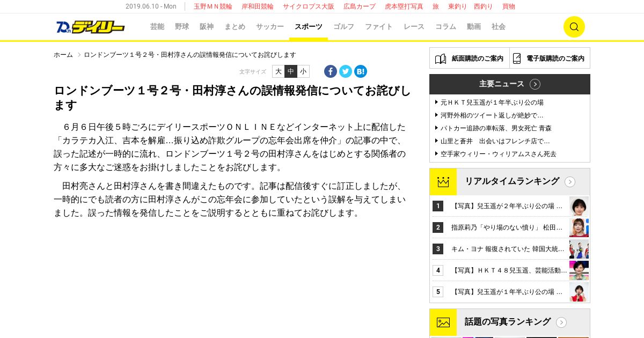
Task: Open ranking 2 指原莉乃「やり場のない憤り」
Action: click(x=507, y=227)
